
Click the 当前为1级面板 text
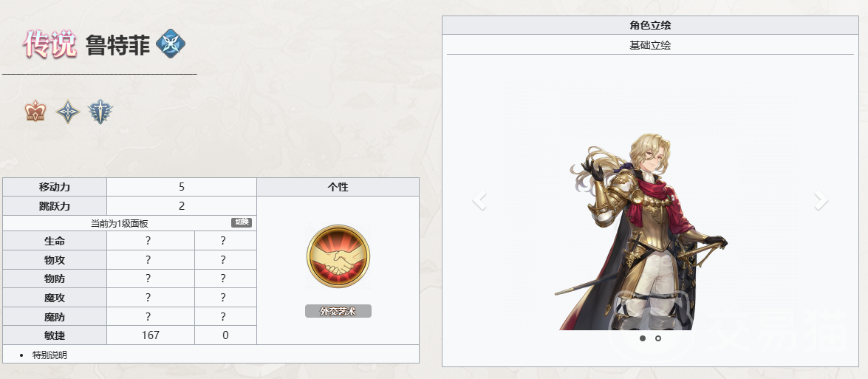tap(120, 224)
